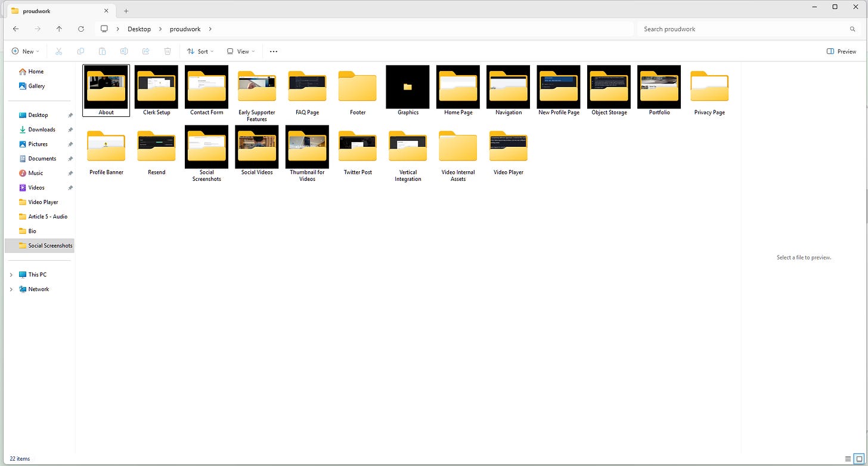The width and height of the screenshot is (868, 466).
Task: Open the Sort options dropdown
Action: point(200,51)
